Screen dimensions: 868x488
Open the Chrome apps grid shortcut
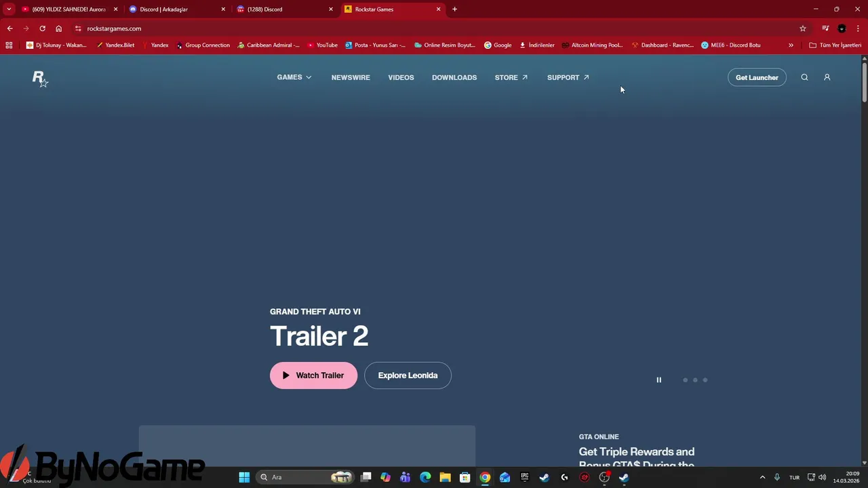pyautogui.click(x=9, y=45)
